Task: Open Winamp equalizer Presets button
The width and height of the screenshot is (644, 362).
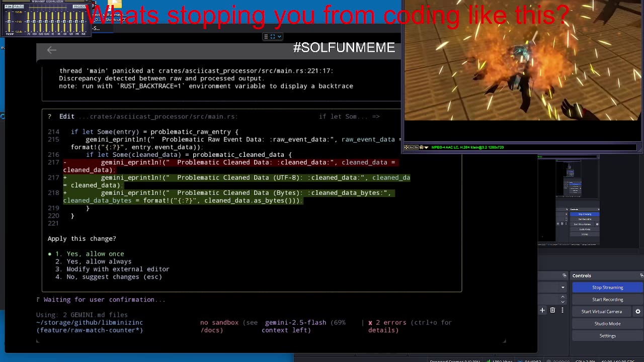Action: (x=79, y=7)
